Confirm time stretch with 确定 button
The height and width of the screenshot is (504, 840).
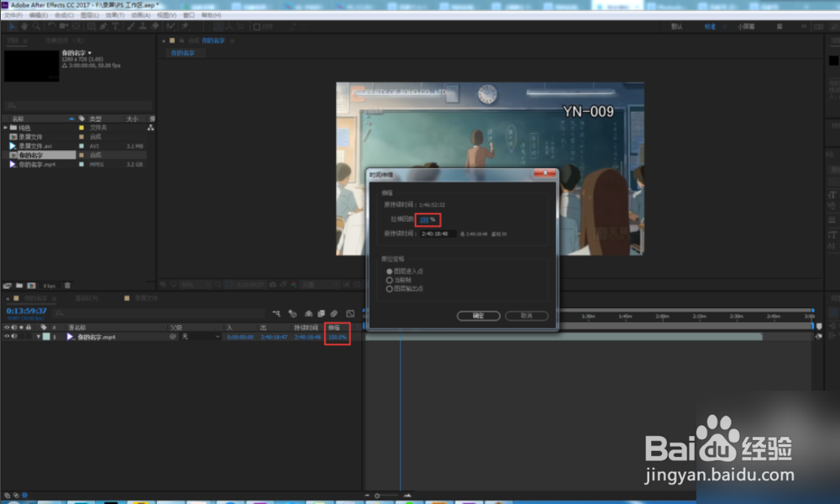[479, 316]
